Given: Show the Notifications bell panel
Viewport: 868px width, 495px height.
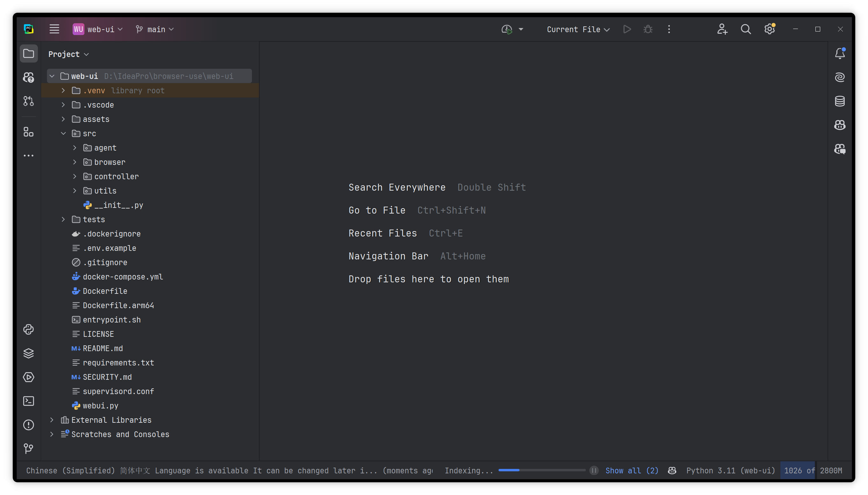Looking at the screenshot, I should [x=840, y=54].
